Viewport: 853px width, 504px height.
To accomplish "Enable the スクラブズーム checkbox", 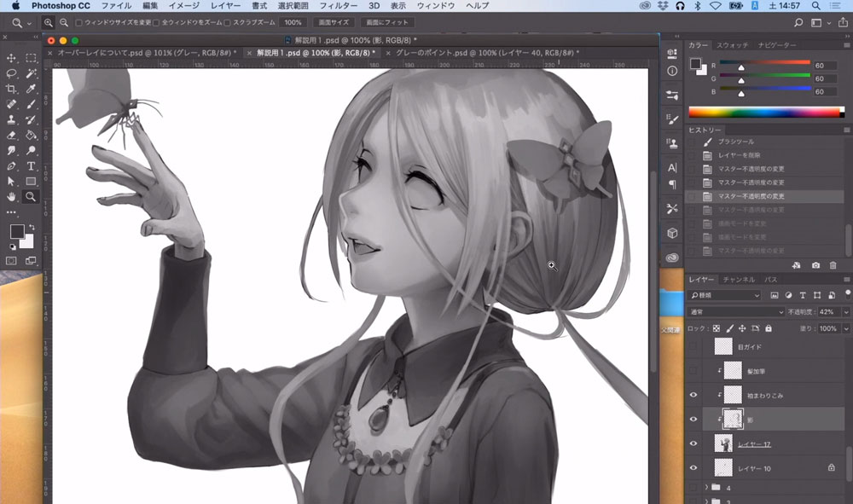I will tap(229, 22).
